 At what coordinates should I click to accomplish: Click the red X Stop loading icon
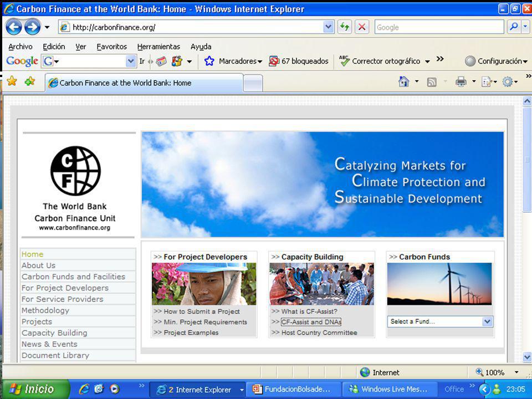pyautogui.click(x=362, y=27)
